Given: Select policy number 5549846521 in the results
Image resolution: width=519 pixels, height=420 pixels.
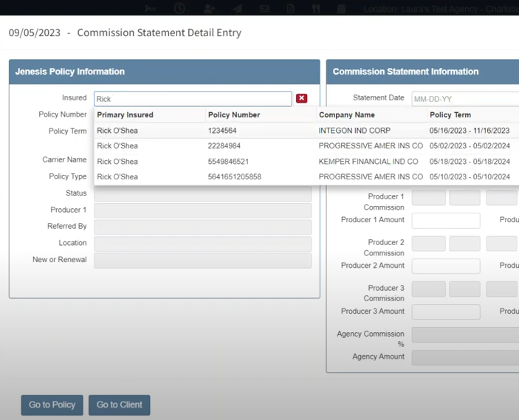Looking at the screenshot, I should [x=228, y=162].
